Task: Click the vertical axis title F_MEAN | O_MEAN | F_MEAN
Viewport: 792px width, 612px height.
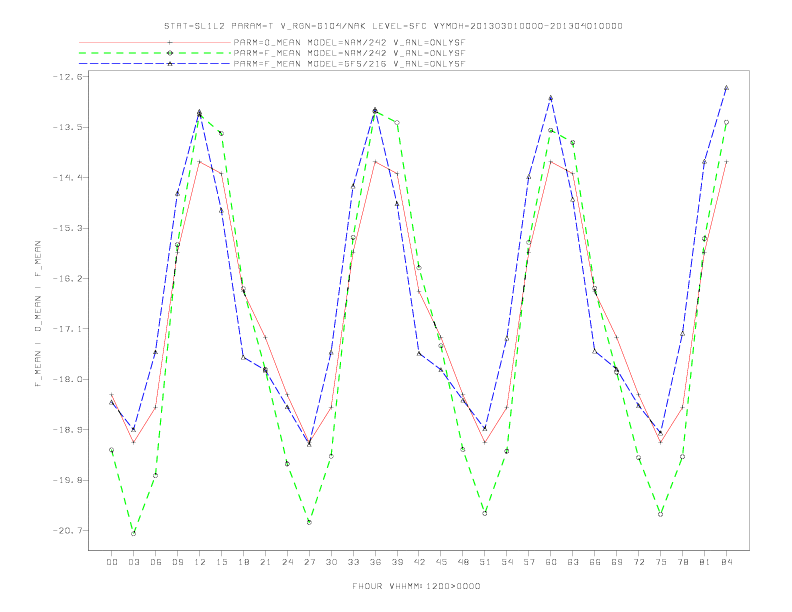Action: tap(38, 314)
